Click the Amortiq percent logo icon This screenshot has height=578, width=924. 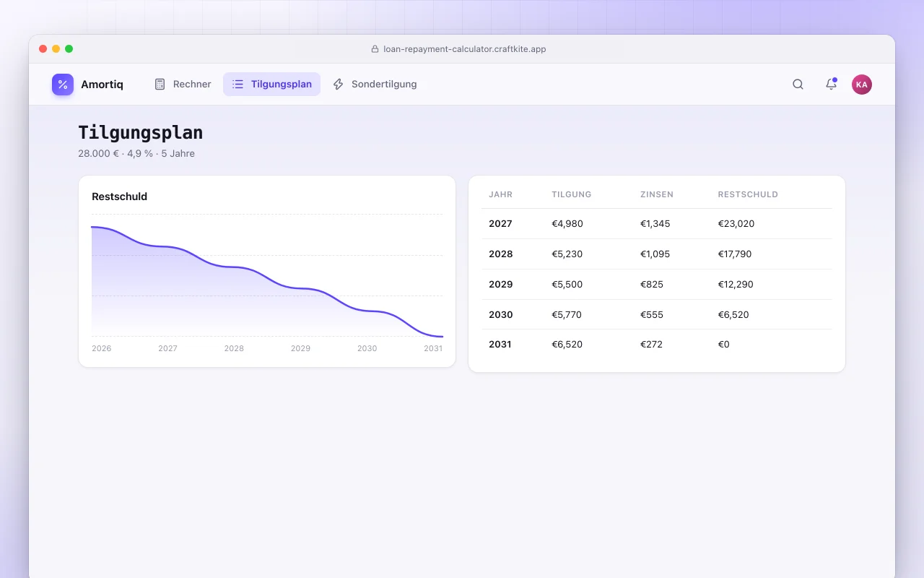[63, 85]
